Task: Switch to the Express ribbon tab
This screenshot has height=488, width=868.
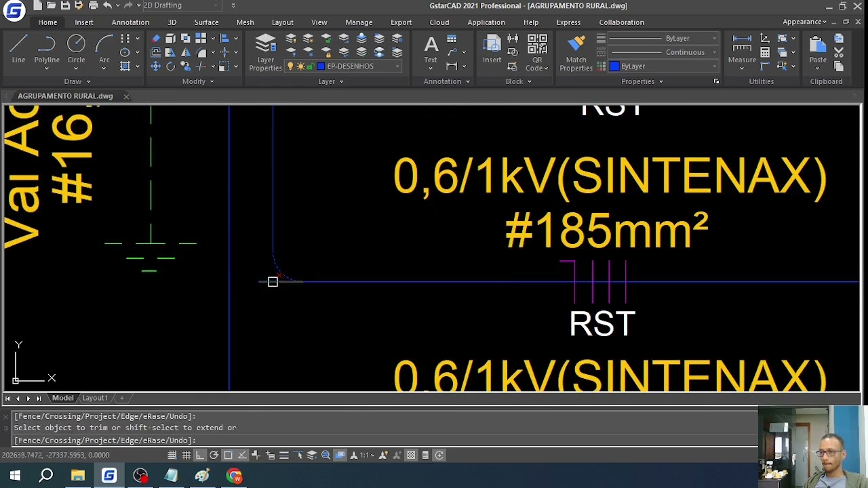Action: (x=568, y=22)
